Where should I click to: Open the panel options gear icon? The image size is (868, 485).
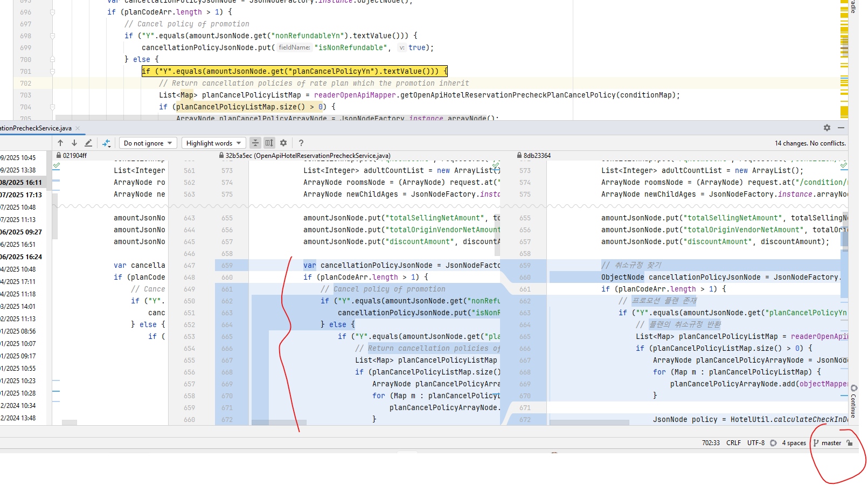point(827,128)
